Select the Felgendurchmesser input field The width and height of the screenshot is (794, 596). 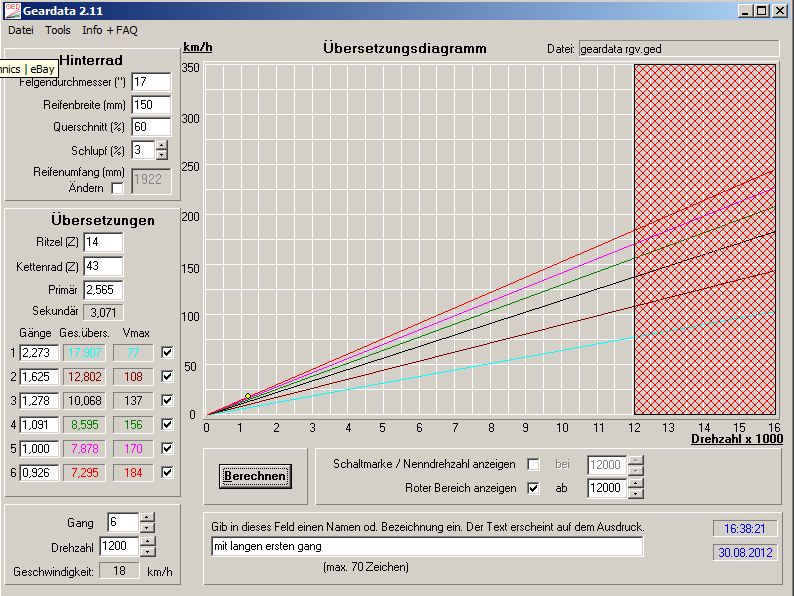(x=151, y=81)
